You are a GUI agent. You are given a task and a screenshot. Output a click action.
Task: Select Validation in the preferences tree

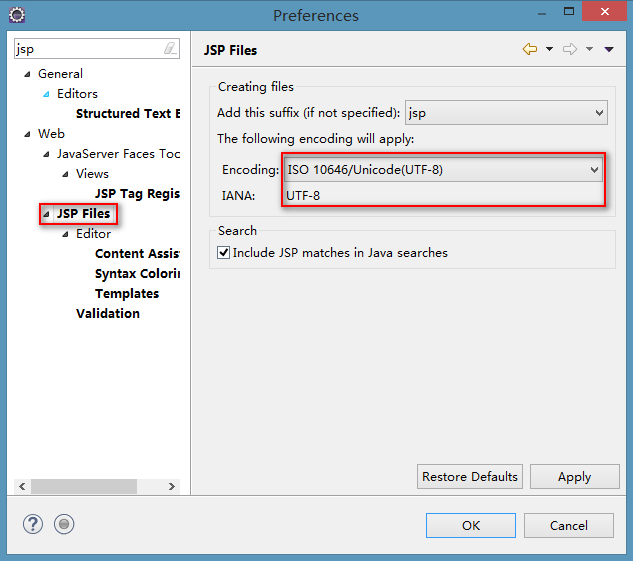coord(108,313)
